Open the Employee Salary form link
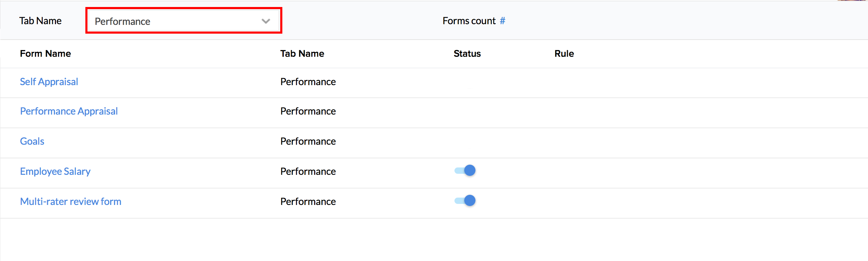The width and height of the screenshot is (868, 261). (x=55, y=171)
